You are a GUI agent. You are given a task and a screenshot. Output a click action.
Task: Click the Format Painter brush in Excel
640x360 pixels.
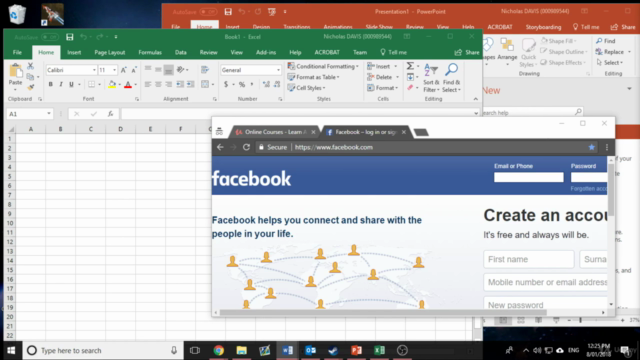tap(30, 87)
